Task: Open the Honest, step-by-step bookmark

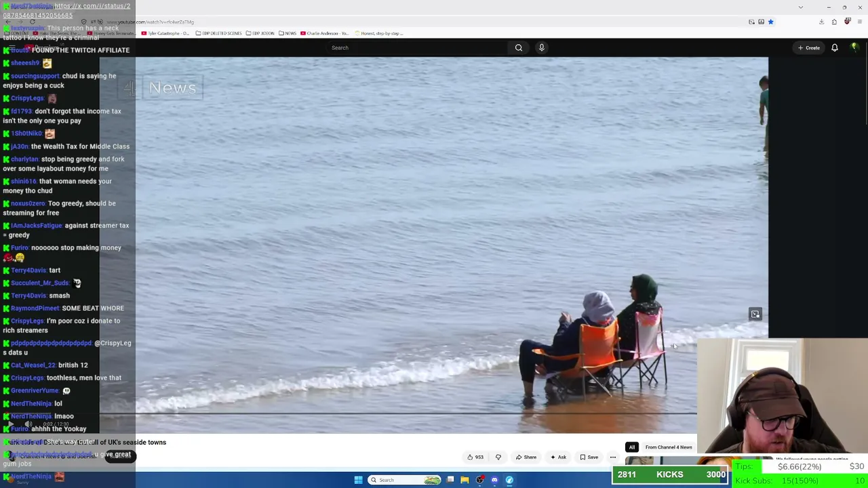Action: point(378,33)
